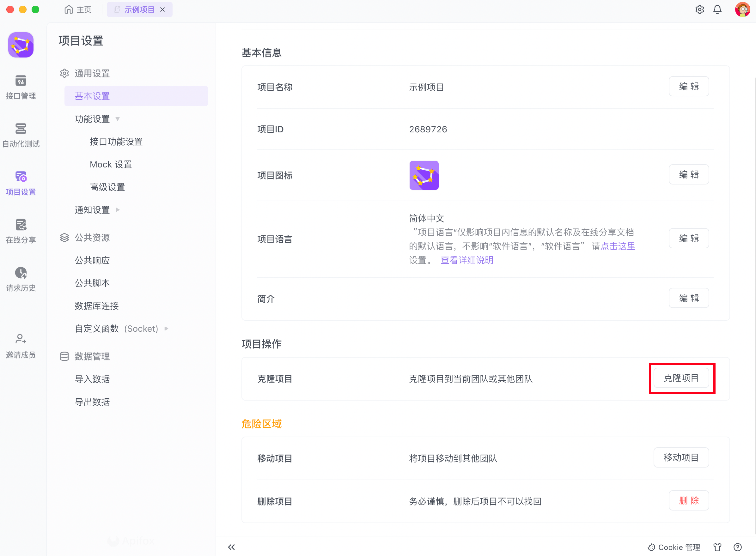Open 接口管理 in the left sidebar

coord(21,87)
